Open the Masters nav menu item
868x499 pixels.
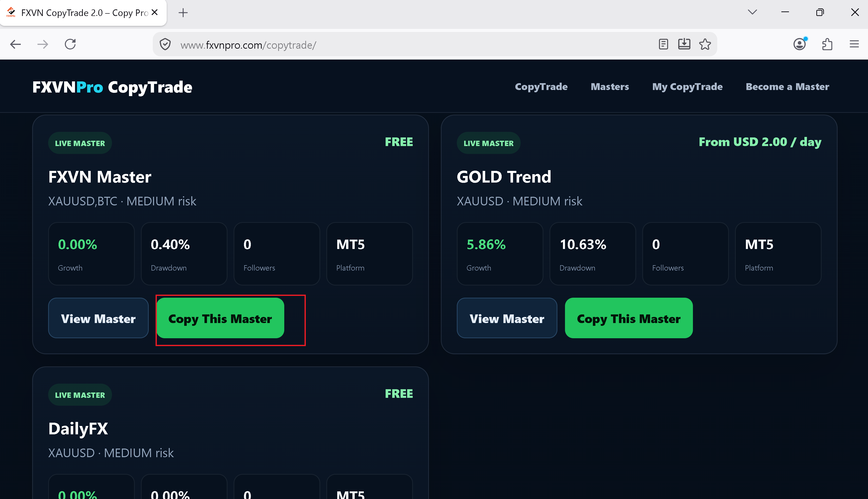[610, 87]
